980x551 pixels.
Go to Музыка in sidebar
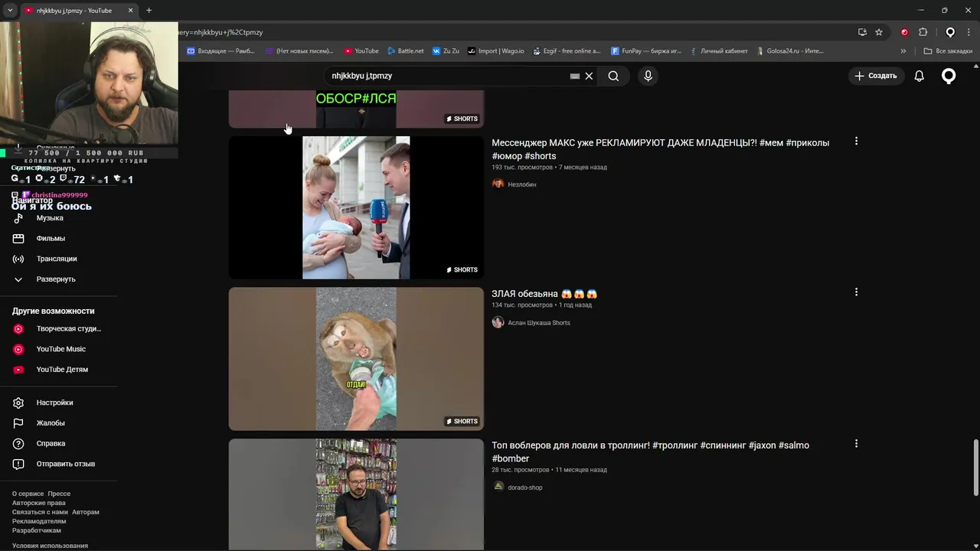click(x=50, y=218)
